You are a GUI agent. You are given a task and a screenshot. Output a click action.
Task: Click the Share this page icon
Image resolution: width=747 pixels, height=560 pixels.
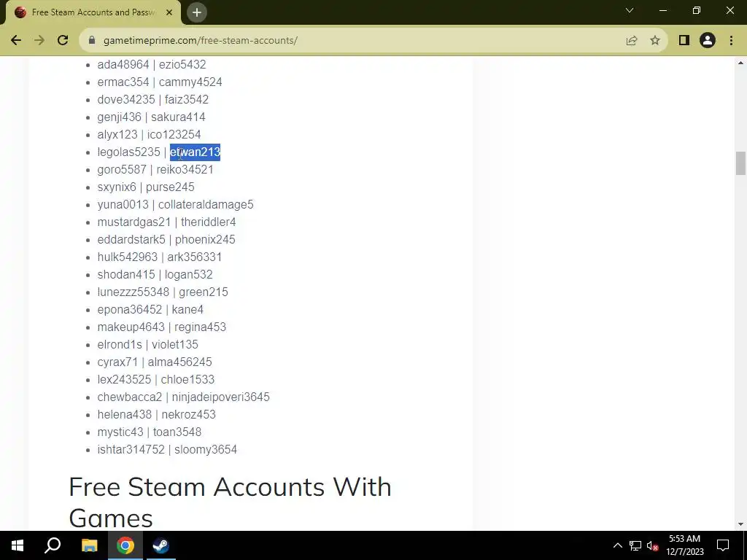coord(632,41)
